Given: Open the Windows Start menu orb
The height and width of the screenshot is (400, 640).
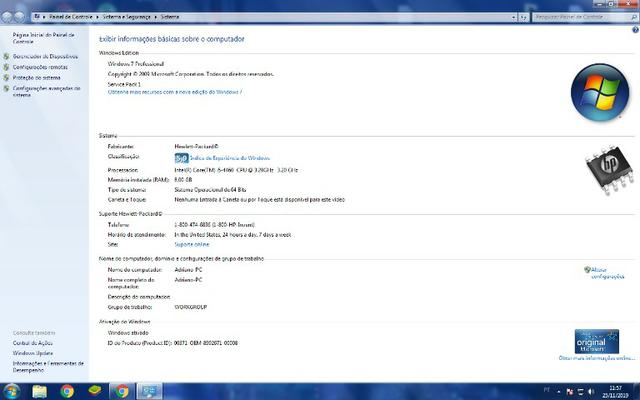Looking at the screenshot, I should click(x=11, y=391).
